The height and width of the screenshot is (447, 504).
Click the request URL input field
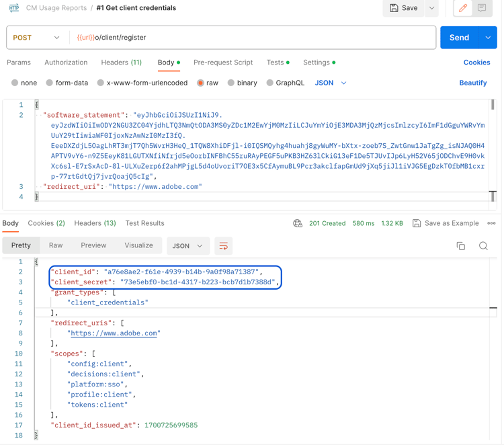pyautogui.click(x=252, y=38)
